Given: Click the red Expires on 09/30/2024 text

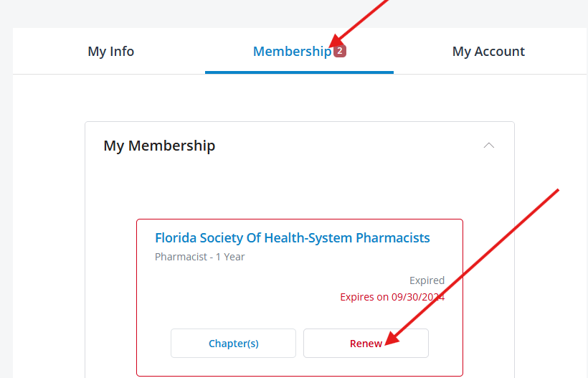Looking at the screenshot, I should 392,297.
